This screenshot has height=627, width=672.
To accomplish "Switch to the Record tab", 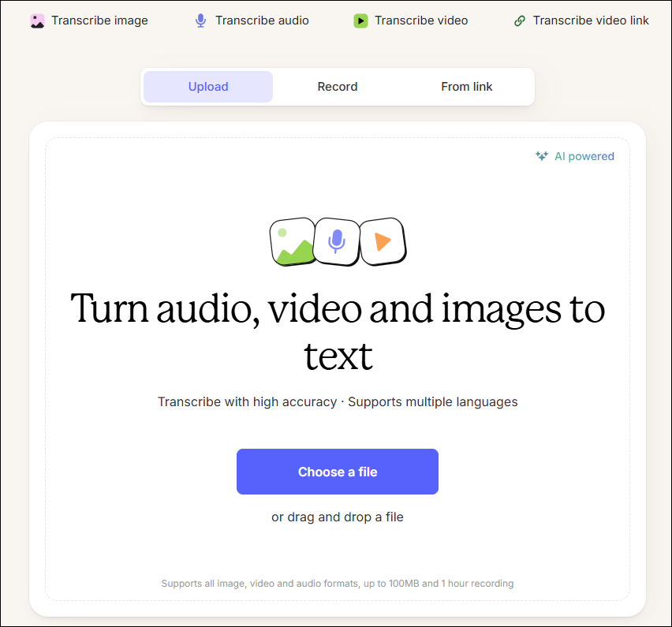I will (x=338, y=87).
